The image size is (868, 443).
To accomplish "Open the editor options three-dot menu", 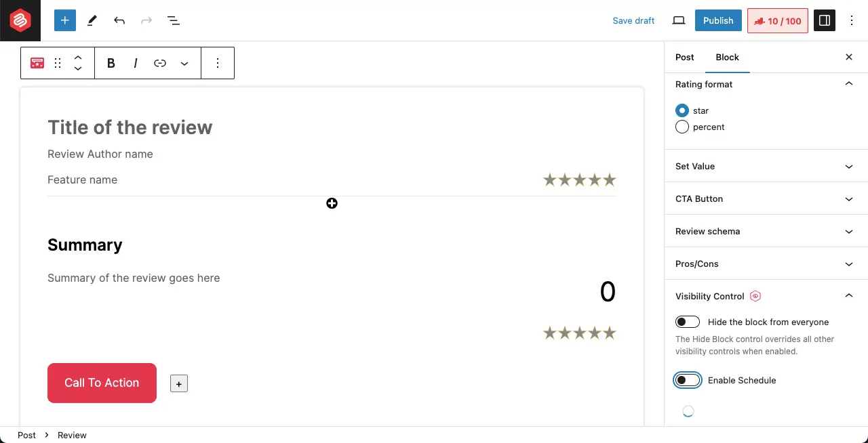I will 852,20.
